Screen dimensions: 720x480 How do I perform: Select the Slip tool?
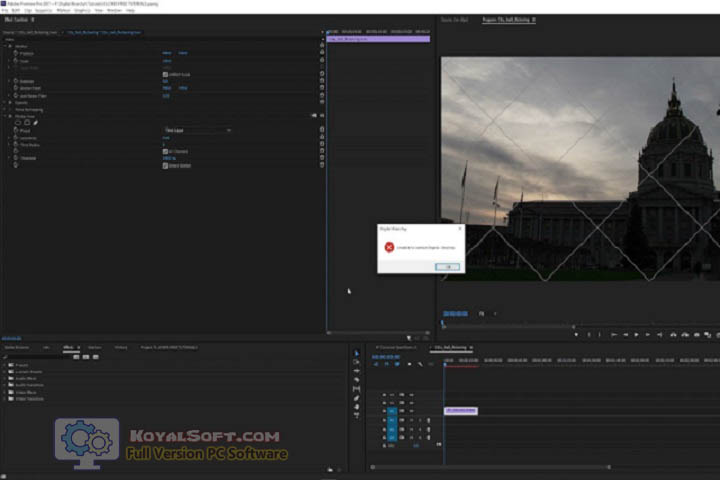[356, 389]
